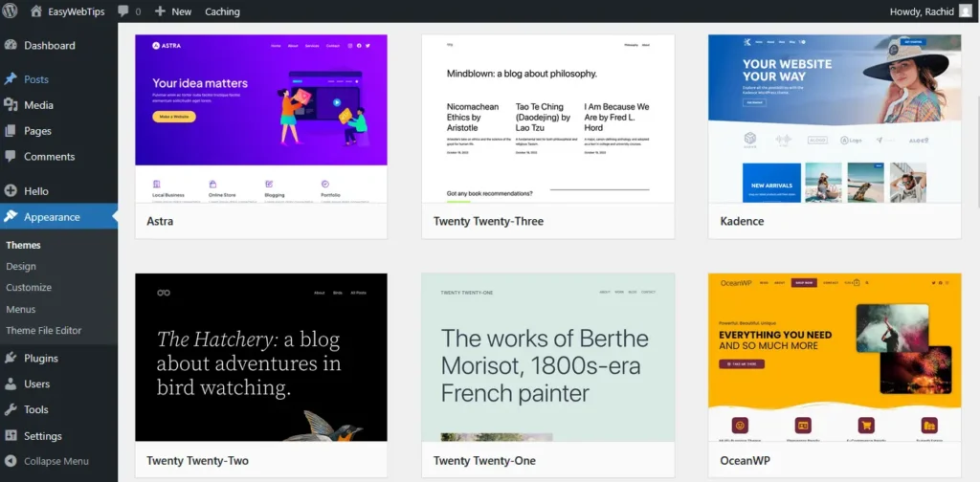Expand the Users menu

[36, 383]
